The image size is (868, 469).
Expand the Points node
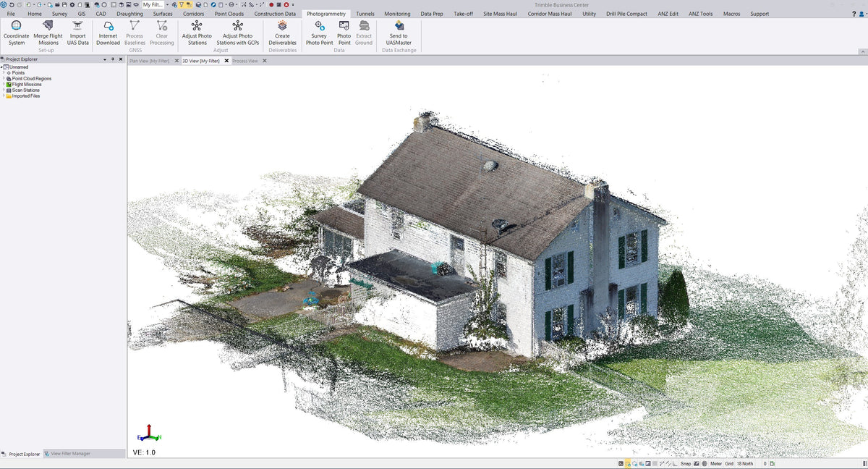point(4,72)
